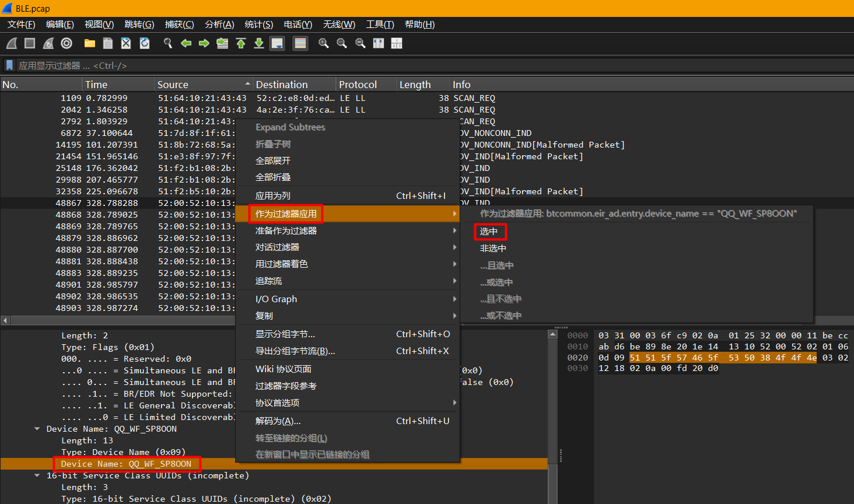854x504 pixels.
Task: Click the capture options gear icon
Action: click(66, 43)
